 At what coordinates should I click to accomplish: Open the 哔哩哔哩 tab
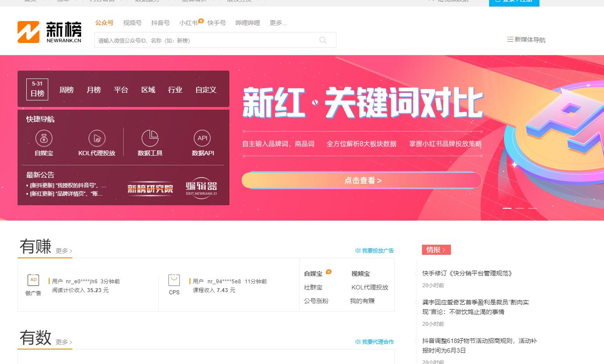248,23
